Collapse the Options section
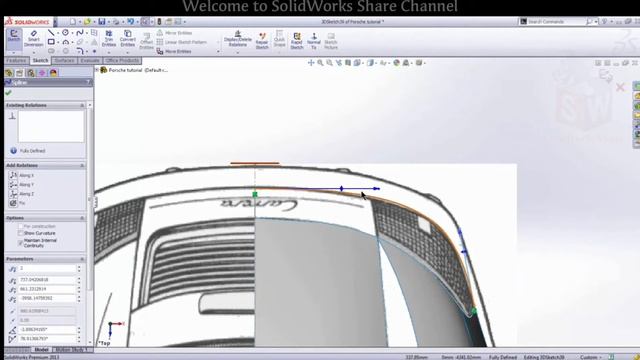The image size is (640, 360). coord(82,218)
